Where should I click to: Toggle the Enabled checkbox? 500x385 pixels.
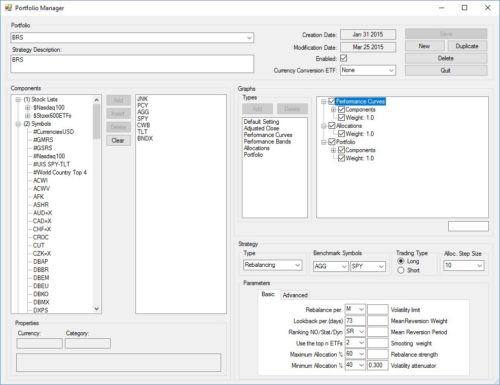point(344,58)
